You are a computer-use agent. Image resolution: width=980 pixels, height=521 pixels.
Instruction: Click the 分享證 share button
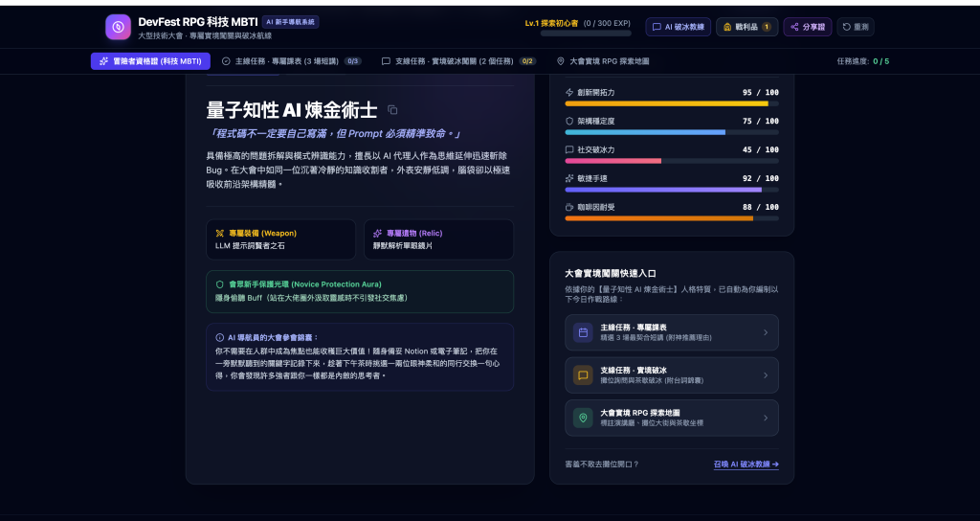[808, 27]
